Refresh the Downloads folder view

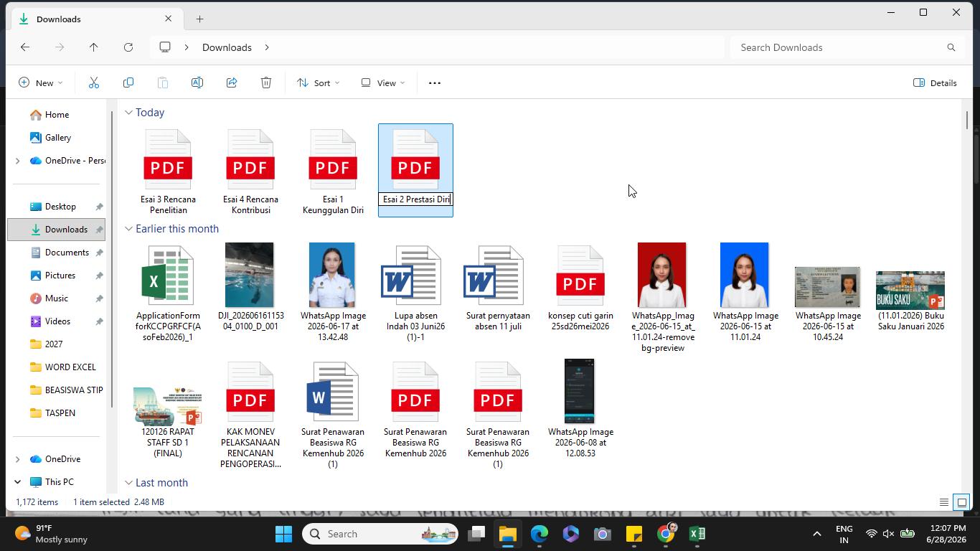coord(128,47)
